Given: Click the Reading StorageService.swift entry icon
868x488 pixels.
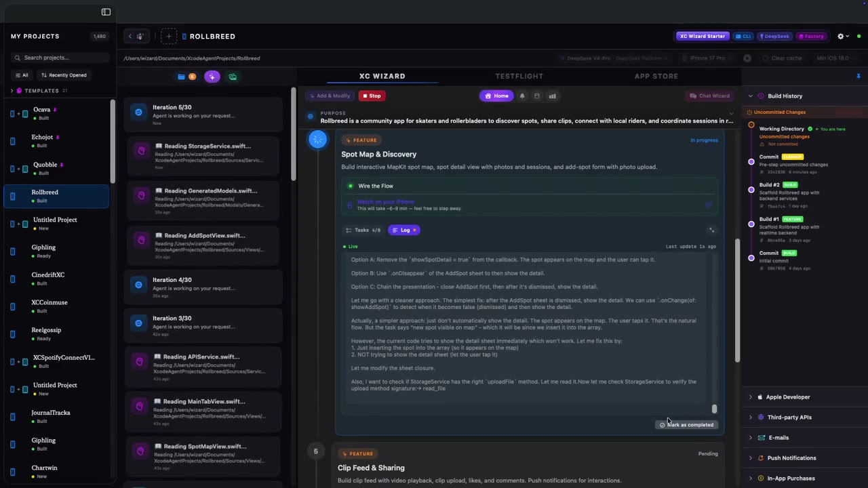Looking at the screenshot, I should point(141,150).
